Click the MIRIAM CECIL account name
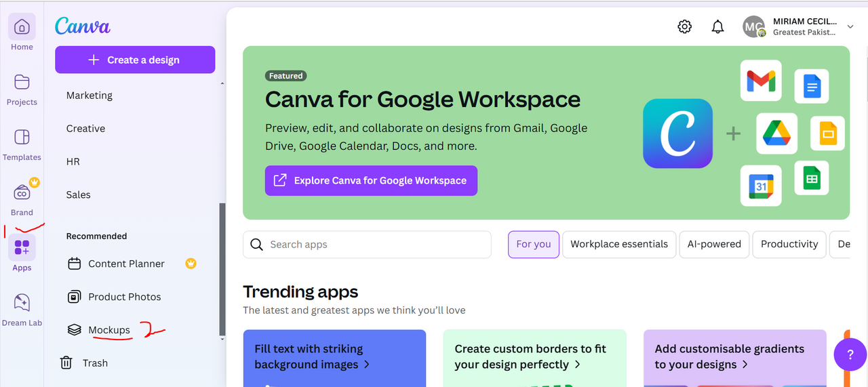The image size is (868, 387). (x=804, y=22)
